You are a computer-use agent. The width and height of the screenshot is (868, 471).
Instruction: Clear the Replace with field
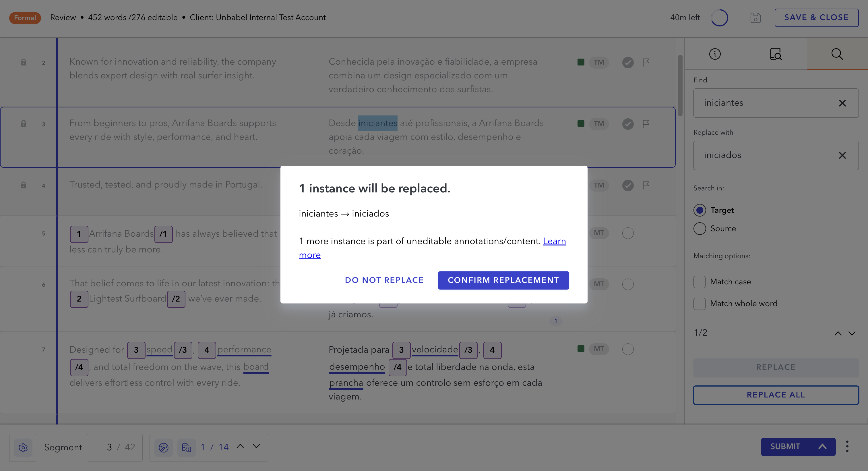point(842,155)
